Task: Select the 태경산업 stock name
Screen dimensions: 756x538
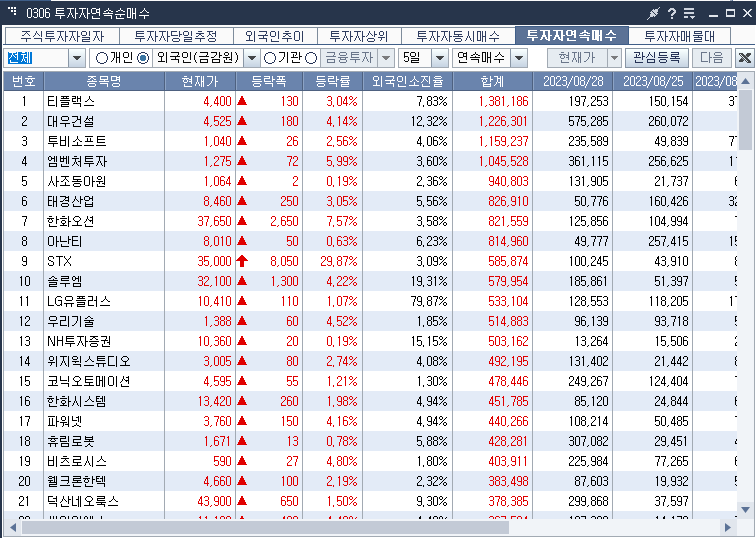Action: 70,201
